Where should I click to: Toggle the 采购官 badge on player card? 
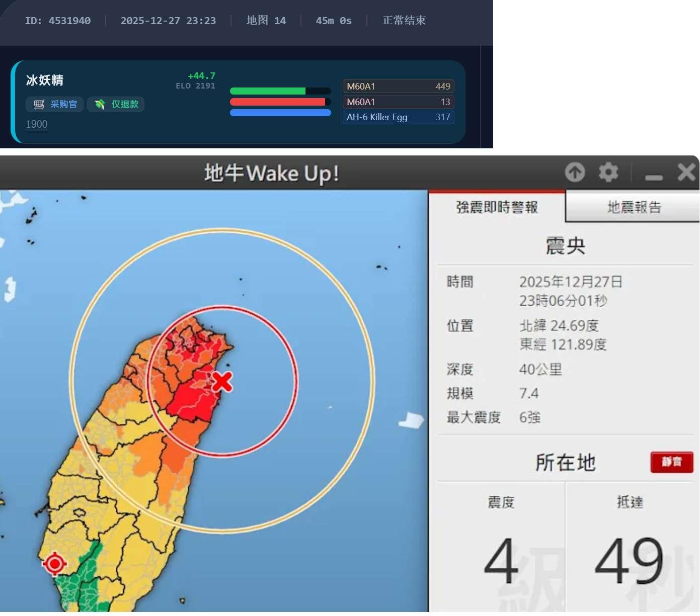(x=54, y=104)
